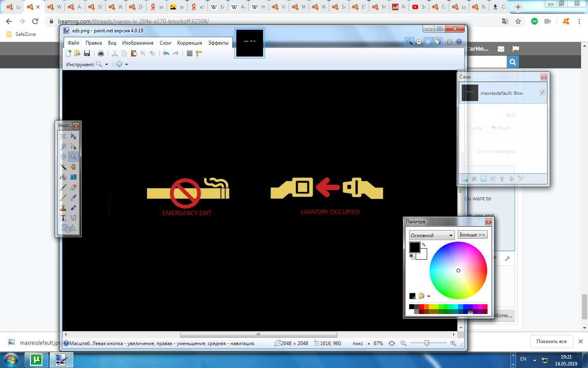
Task: Select the Rectangle Select tool
Action: tap(63, 136)
